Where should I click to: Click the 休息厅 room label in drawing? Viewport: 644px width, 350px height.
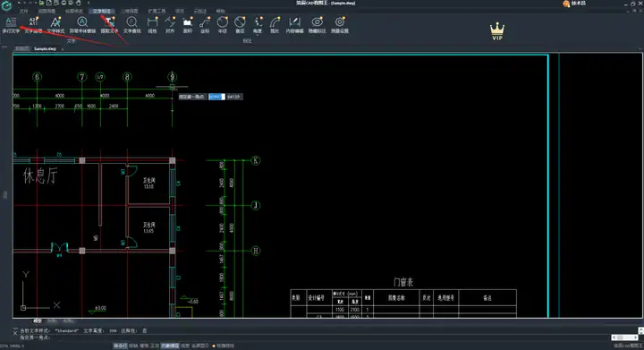tap(40, 175)
